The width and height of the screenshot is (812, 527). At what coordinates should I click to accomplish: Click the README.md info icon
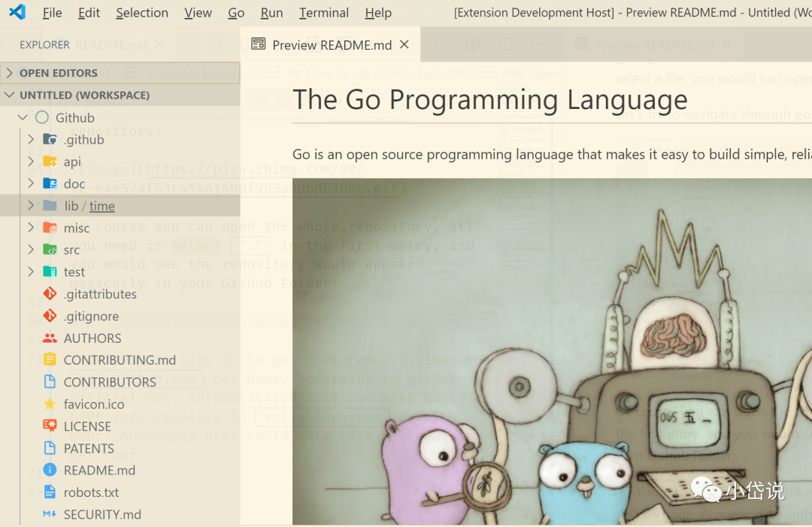(50, 470)
